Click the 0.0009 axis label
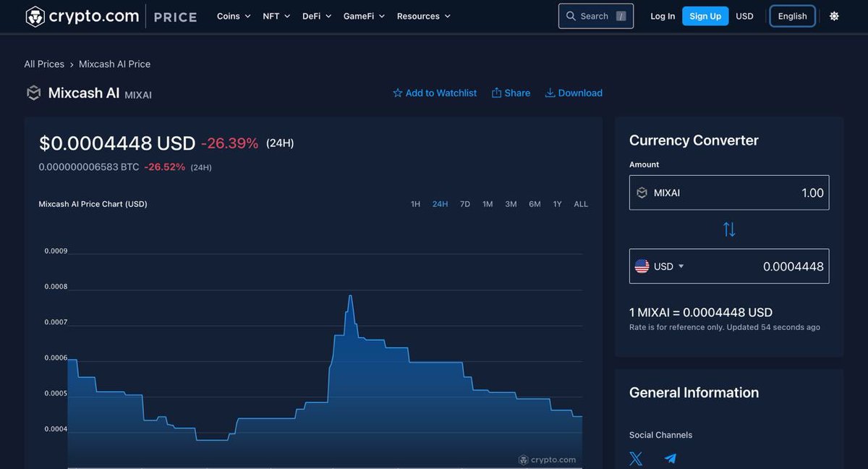This screenshot has height=469, width=868. pos(56,251)
